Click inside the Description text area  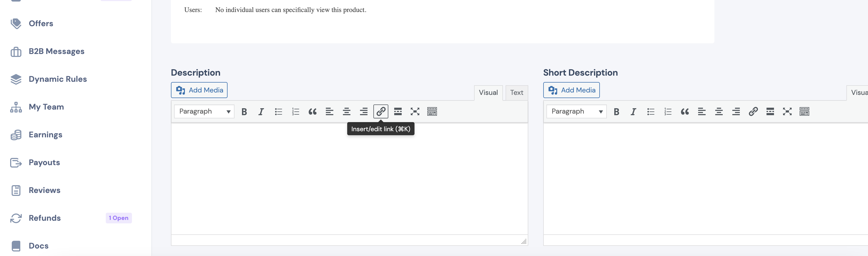click(349, 179)
